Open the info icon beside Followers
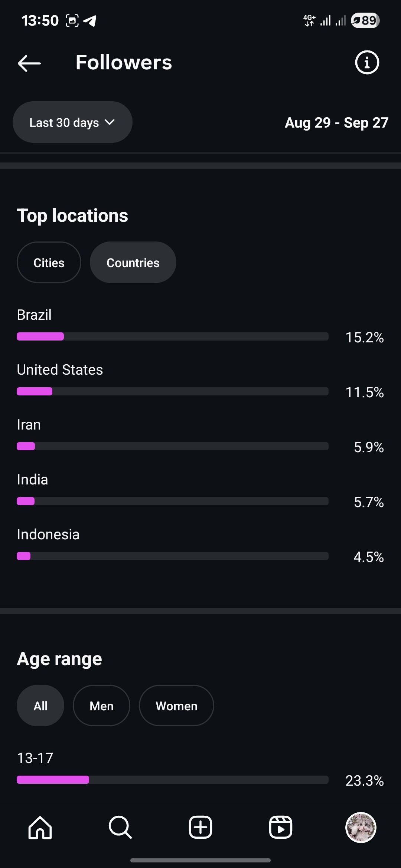The height and width of the screenshot is (868, 401). (x=367, y=62)
